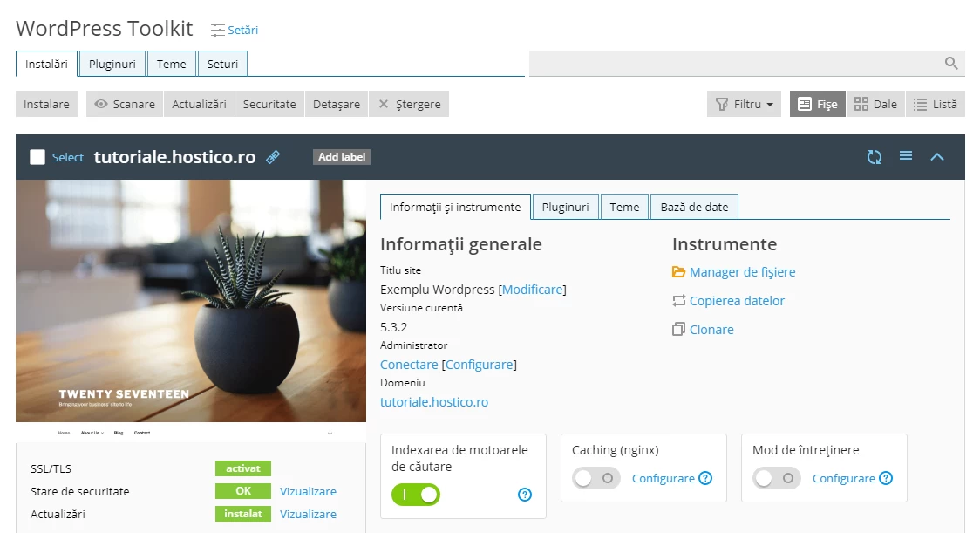Open the Clonare tool
This screenshot has width=980, height=533.
(x=711, y=330)
